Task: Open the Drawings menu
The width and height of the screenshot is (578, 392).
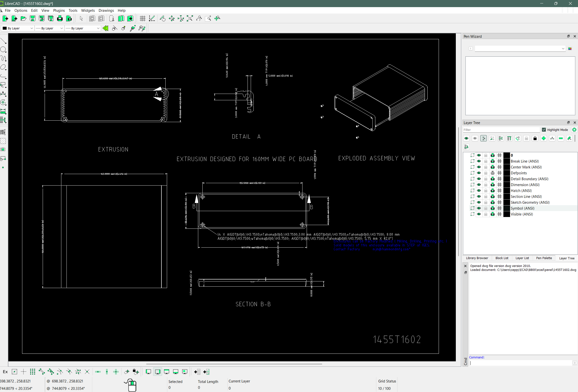Action: click(106, 11)
